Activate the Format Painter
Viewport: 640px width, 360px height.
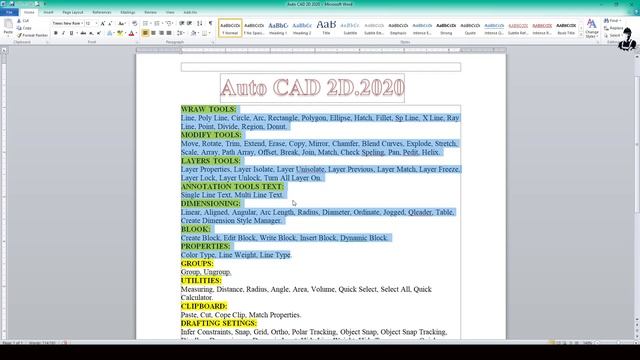pyautogui.click(x=32, y=36)
